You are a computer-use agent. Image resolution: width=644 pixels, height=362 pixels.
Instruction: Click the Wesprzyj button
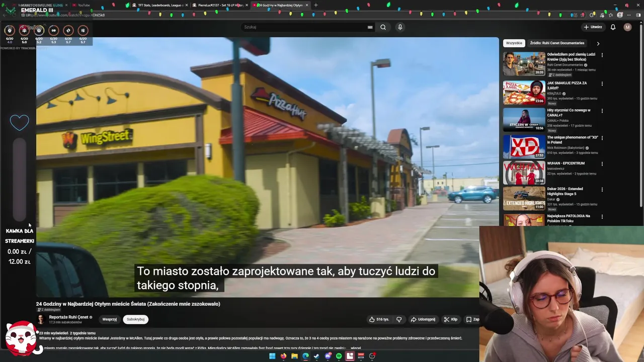tap(109, 319)
